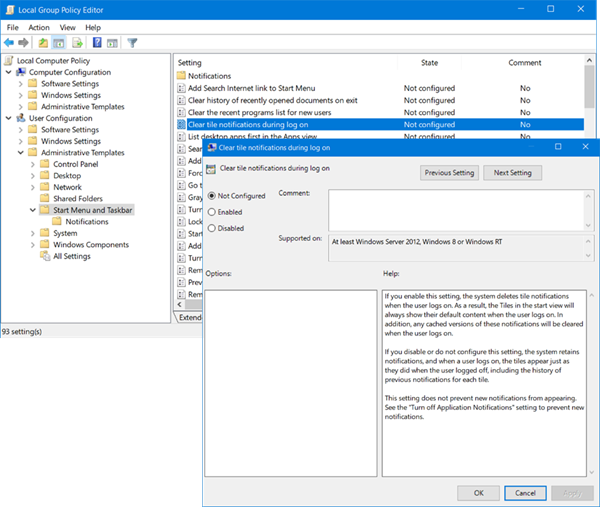Click the policy icon beside Clear history of recently opened
Image resolution: width=600 pixels, height=507 pixels.
pos(181,101)
